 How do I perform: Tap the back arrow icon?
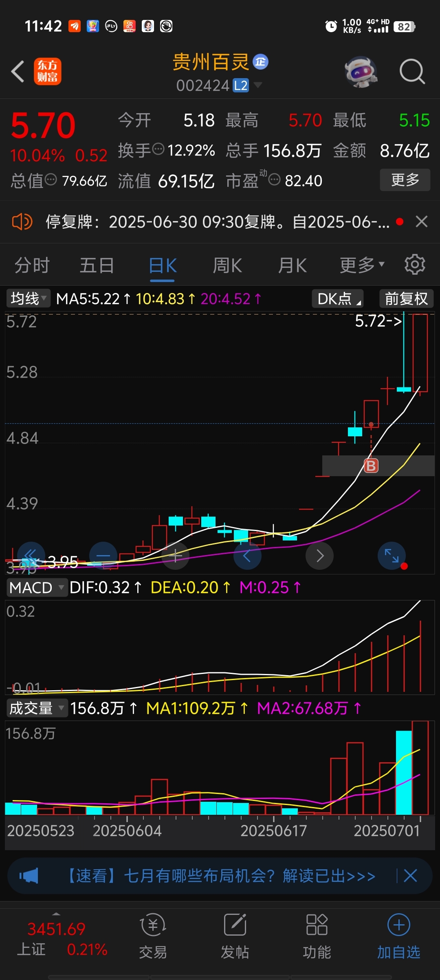click(18, 71)
